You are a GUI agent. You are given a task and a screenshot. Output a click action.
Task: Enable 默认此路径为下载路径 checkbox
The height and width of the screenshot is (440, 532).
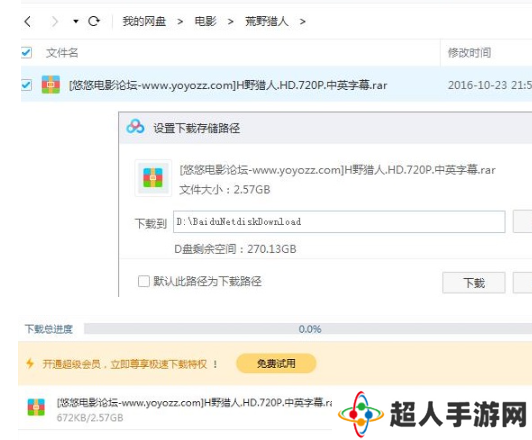144,281
